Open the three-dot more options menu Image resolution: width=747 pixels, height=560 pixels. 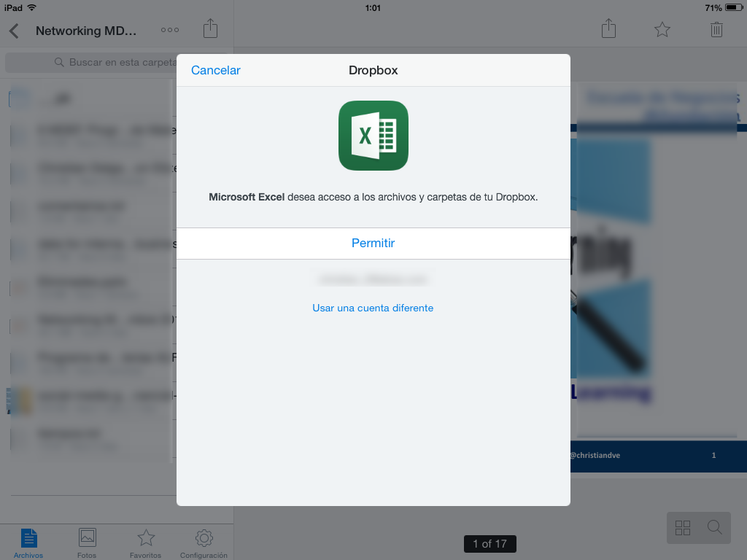coord(169,30)
